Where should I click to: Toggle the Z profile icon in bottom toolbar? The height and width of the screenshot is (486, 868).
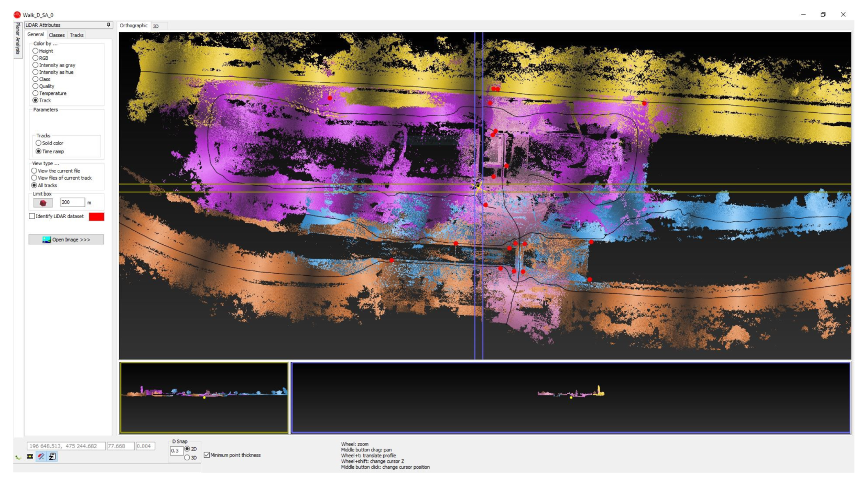click(52, 457)
